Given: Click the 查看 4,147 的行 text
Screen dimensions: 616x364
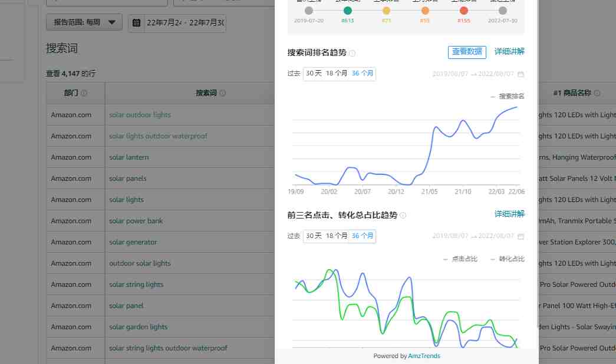Looking at the screenshot, I should tap(71, 74).
